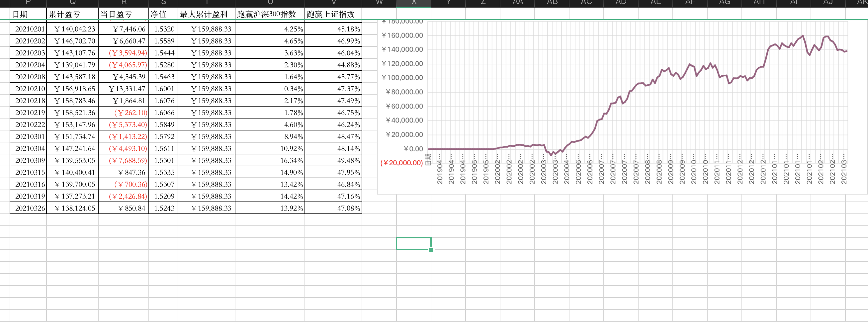868x322 pixels.
Task: Select the 累计盈亏 header cell
Action: coord(72,14)
